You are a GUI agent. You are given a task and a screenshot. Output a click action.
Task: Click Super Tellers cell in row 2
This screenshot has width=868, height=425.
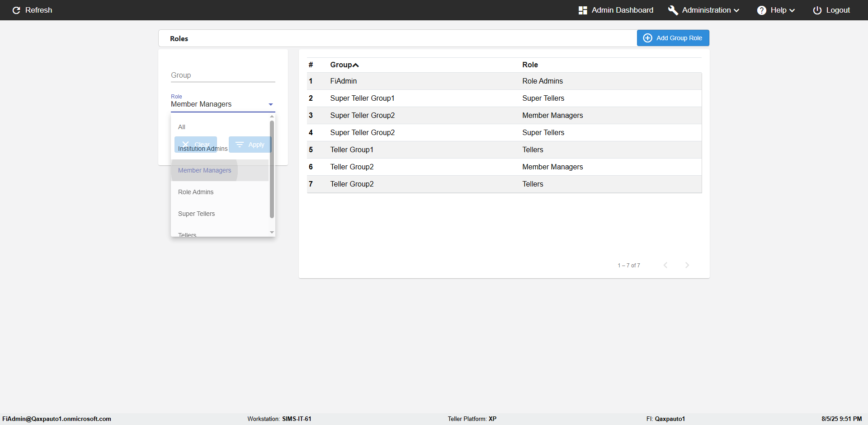tap(543, 98)
